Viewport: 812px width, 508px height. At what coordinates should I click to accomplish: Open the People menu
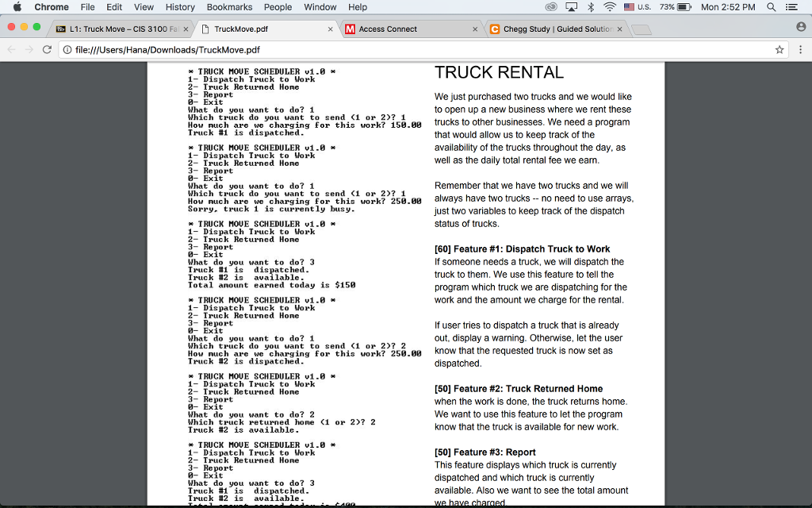278,6
